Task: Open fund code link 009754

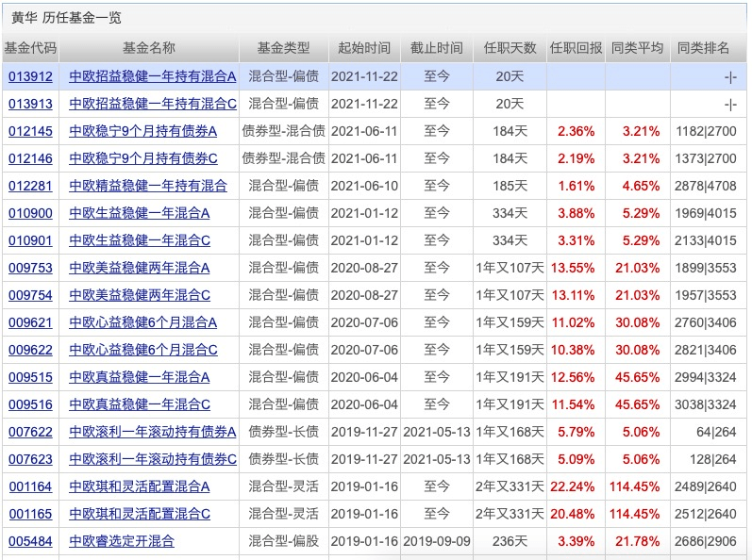Action: pos(30,294)
